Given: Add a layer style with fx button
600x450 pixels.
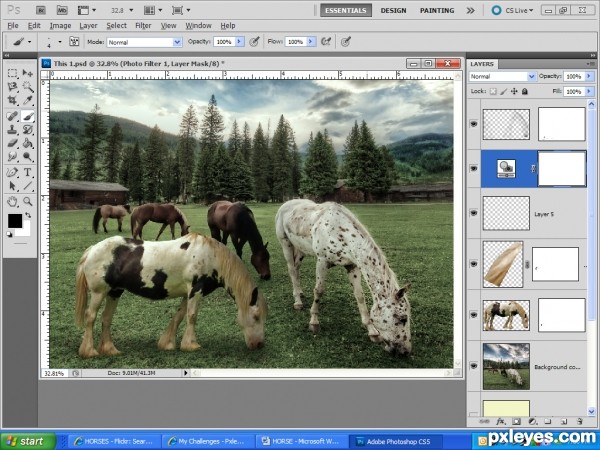Looking at the screenshot, I should pos(500,421).
